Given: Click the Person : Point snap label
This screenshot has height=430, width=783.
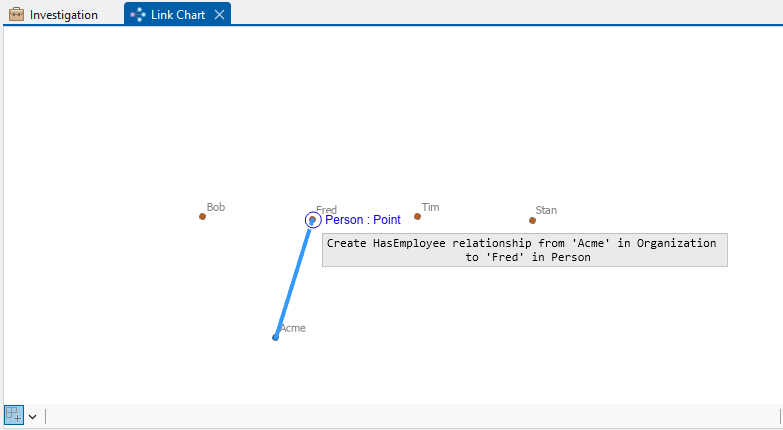Looking at the screenshot, I should pyautogui.click(x=363, y=220).
